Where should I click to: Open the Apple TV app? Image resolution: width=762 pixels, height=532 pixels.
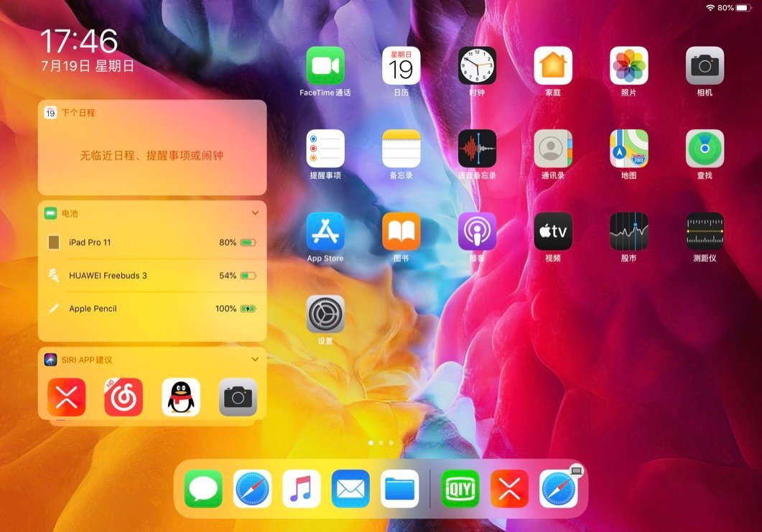point(553,231)
